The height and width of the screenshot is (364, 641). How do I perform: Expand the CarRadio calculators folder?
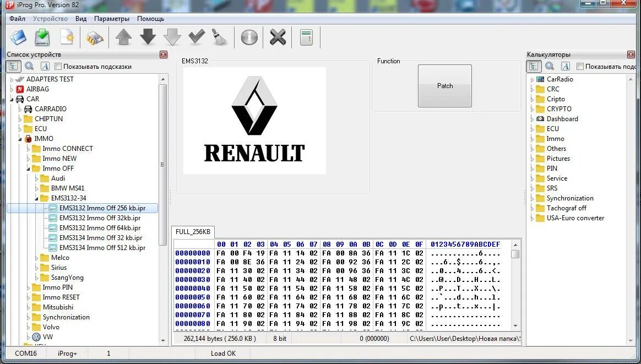[x=533, y=79]
